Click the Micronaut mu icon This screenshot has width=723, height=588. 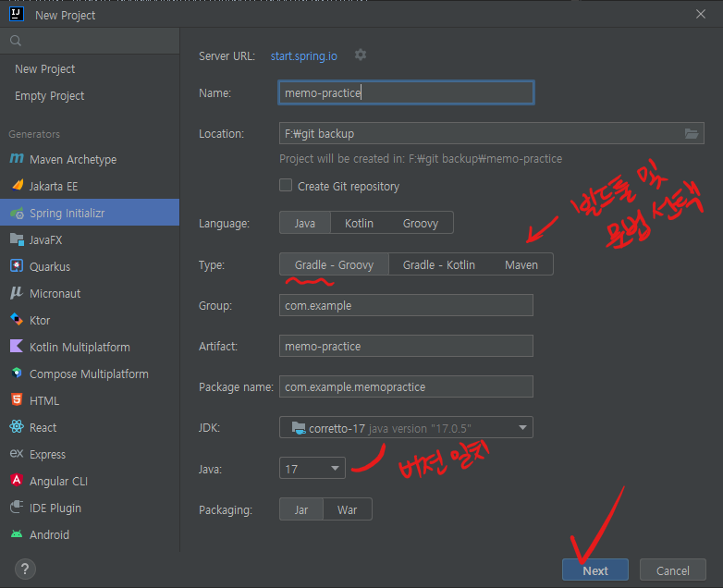click(x=17, y=293)
